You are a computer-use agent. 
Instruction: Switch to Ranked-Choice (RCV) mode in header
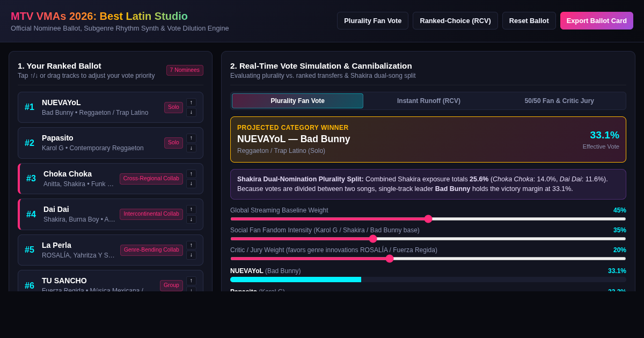455,21
